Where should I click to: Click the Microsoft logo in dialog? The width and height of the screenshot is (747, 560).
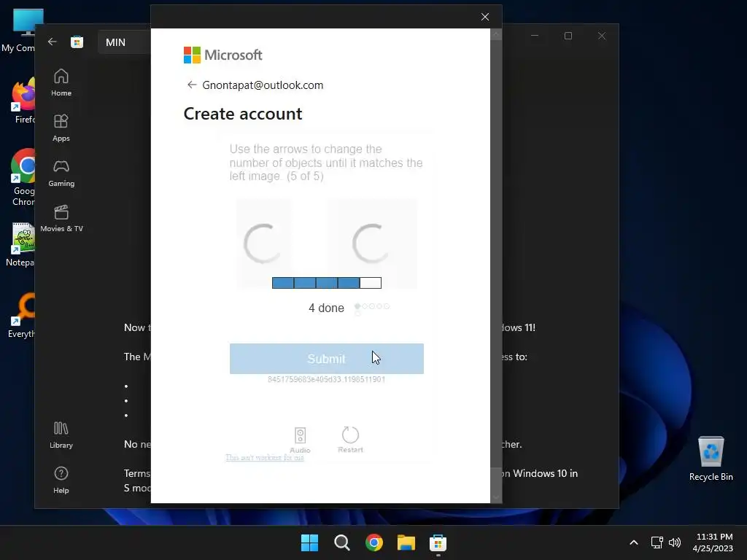coord(223,55)
